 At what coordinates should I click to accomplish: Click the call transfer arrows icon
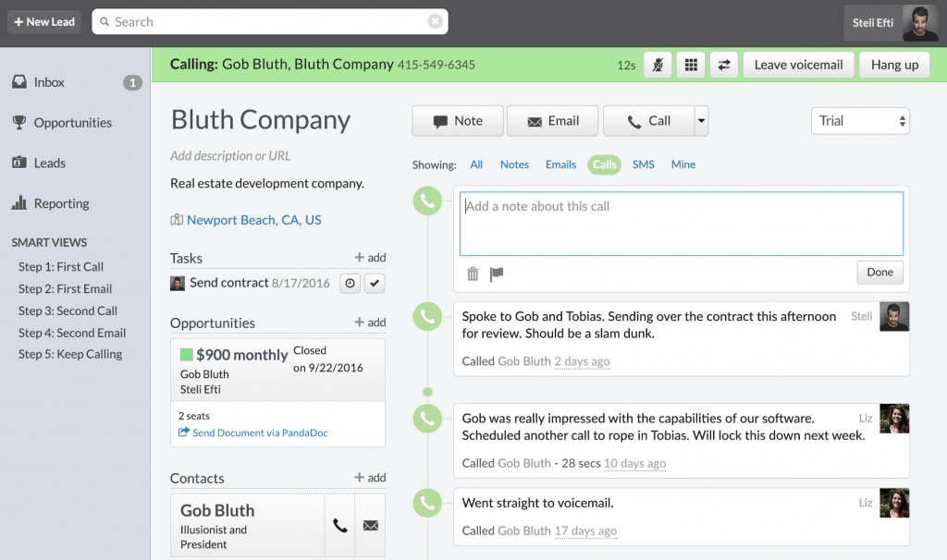pyautogui.click(x=723, y=65)
